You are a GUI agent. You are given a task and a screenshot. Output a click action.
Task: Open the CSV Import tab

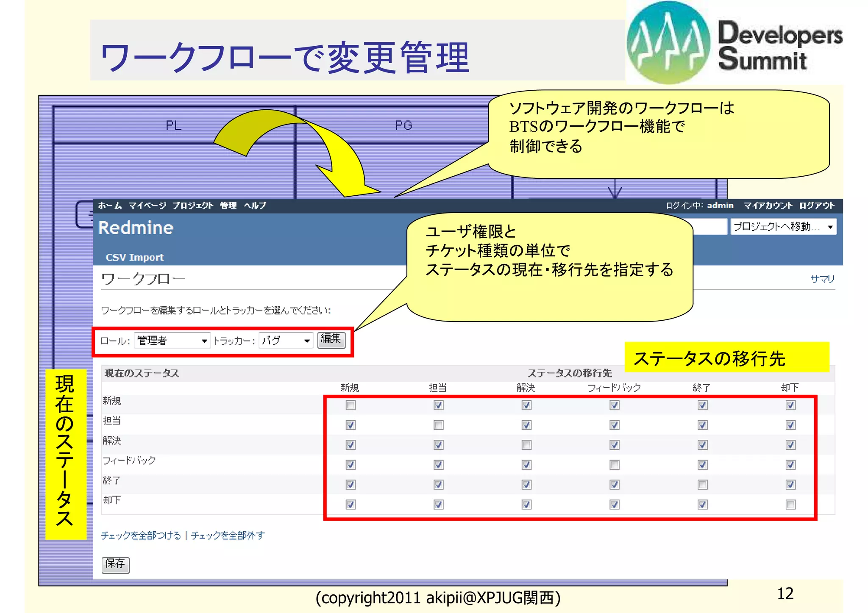134,257
